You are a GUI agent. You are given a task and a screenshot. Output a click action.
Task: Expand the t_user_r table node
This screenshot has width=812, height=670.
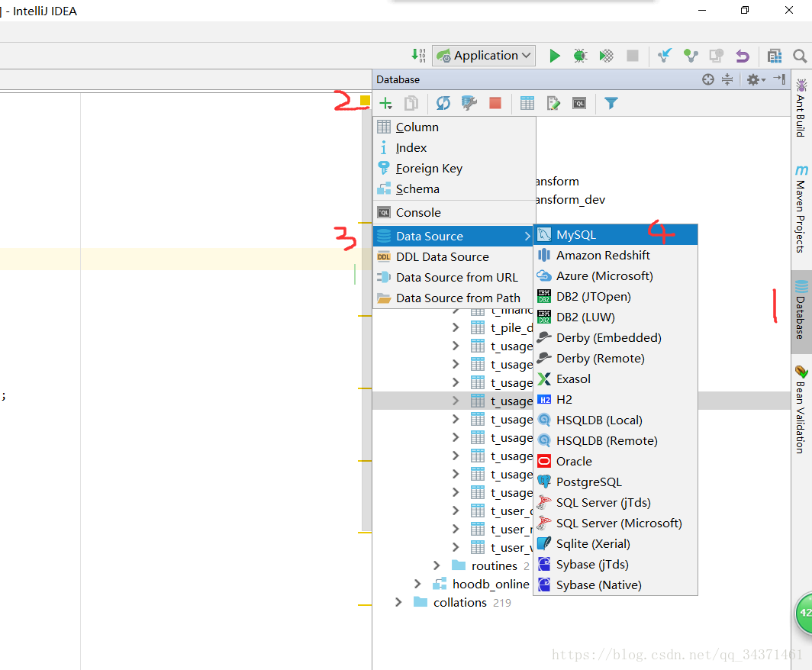click(456, 529)
